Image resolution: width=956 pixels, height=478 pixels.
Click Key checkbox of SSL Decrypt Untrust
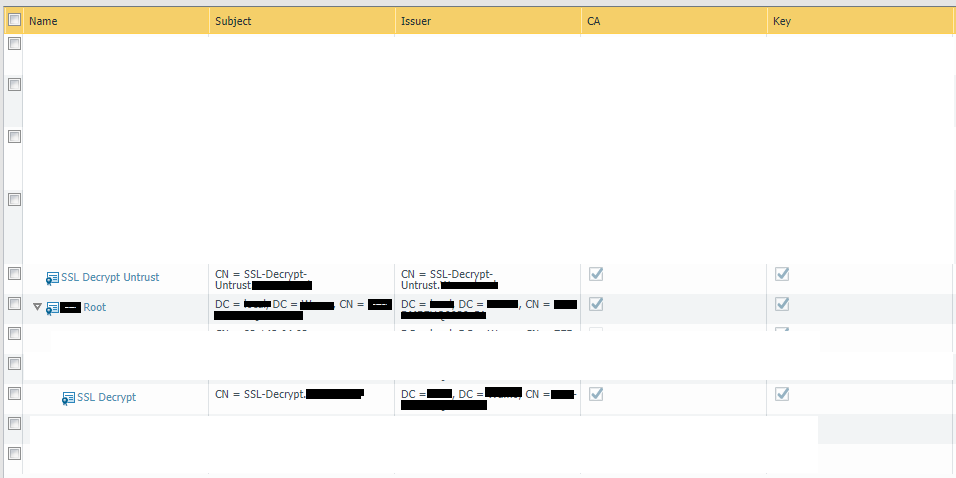coord(782,274)
